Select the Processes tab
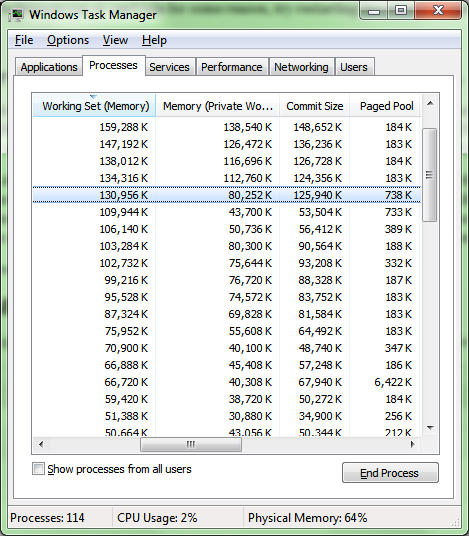This screenshot has width=469, height=536. click(113, 65)
